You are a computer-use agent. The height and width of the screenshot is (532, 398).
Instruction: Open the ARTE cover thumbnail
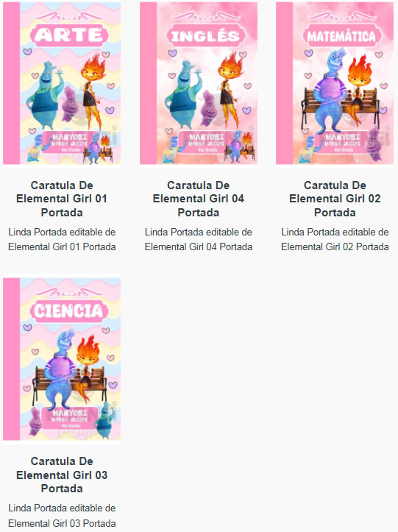pos(62,83)
